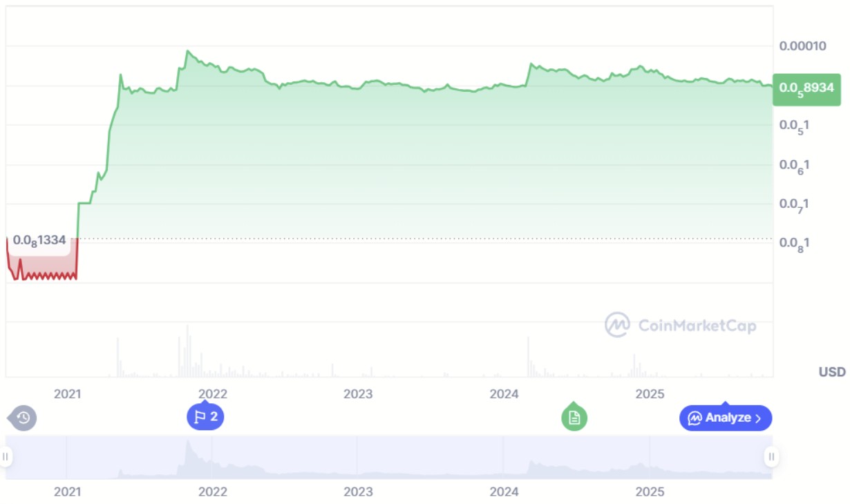
Task: Click the green document marker
Action: point(574,417)
